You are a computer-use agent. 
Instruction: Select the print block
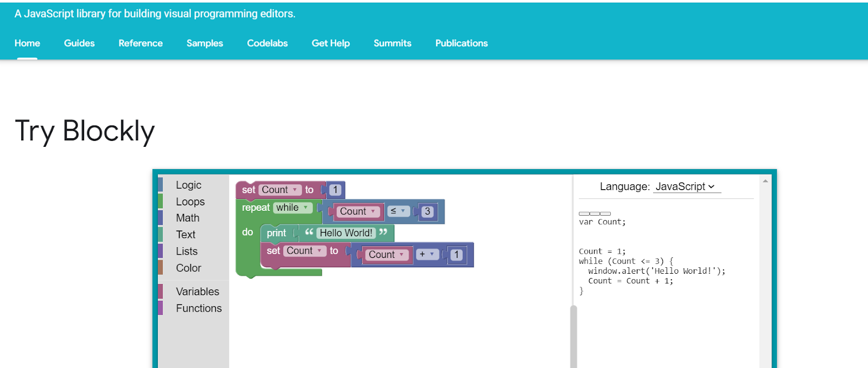[x=276, y=233]
